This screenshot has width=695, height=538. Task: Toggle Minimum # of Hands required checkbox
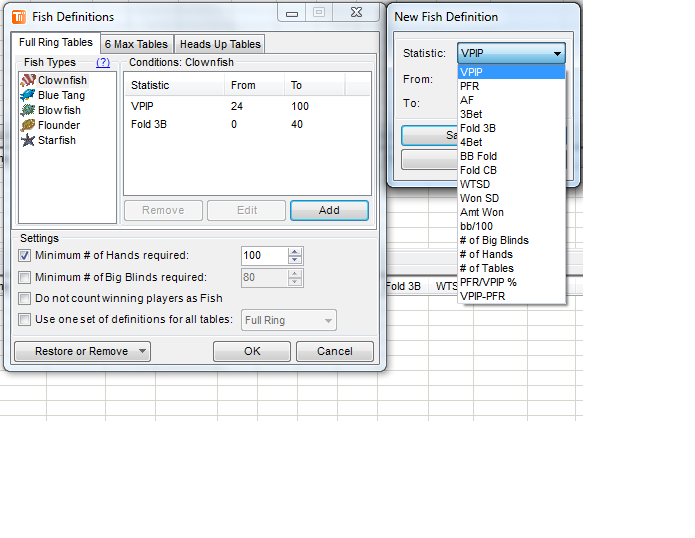pyautogui.click(x=24, y=255)
